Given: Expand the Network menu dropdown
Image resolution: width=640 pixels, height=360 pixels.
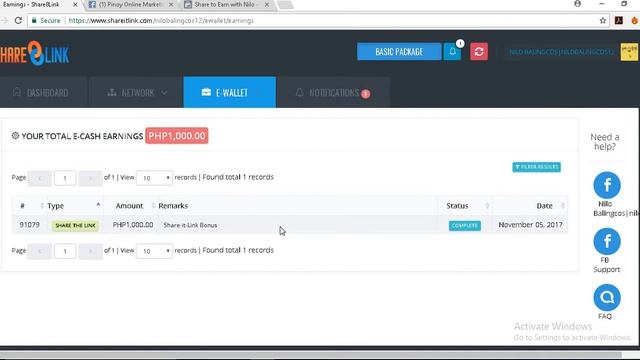Looking at the screenshot, I should tap(137, 93).
